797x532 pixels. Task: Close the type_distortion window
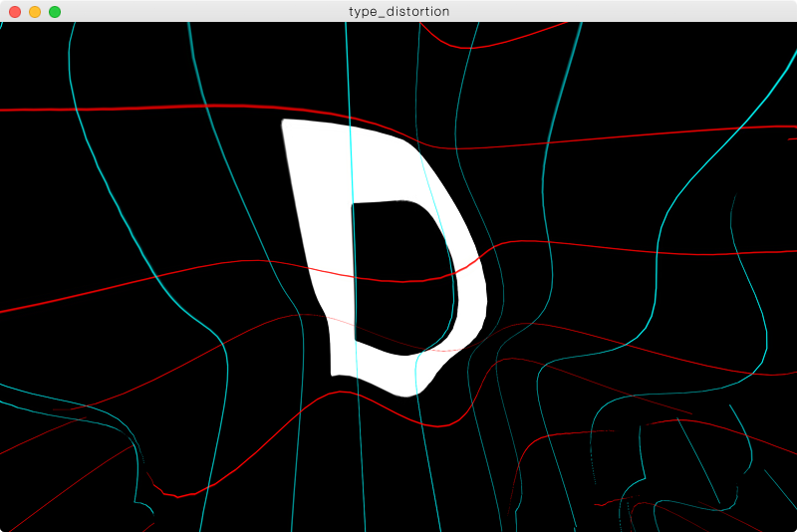click(15, 12)
